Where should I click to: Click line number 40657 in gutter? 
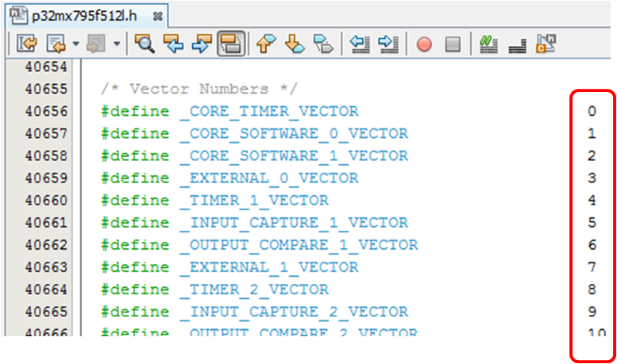pyautogui.click(x=46, y=134)
